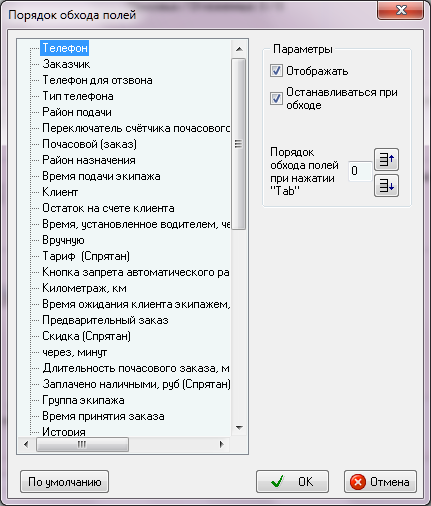Click the Отмена button

coord(380,482)
